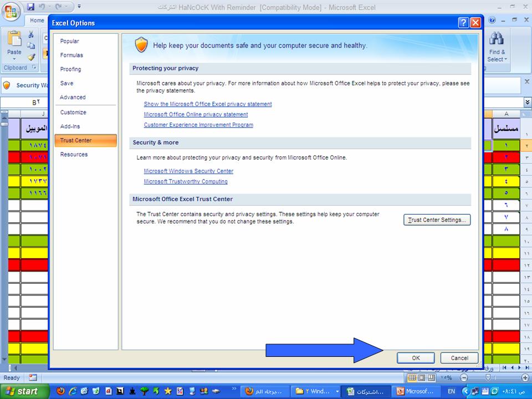Open Customer Experience Improvement Program link
This screenshot has width=532, height=399.
[198, 125]
